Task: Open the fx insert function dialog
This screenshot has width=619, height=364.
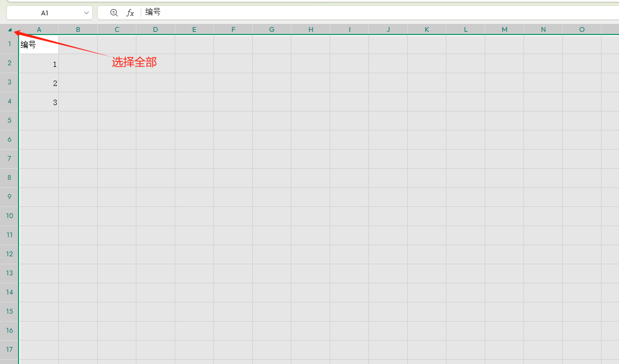Action: (x=130, y=13)
